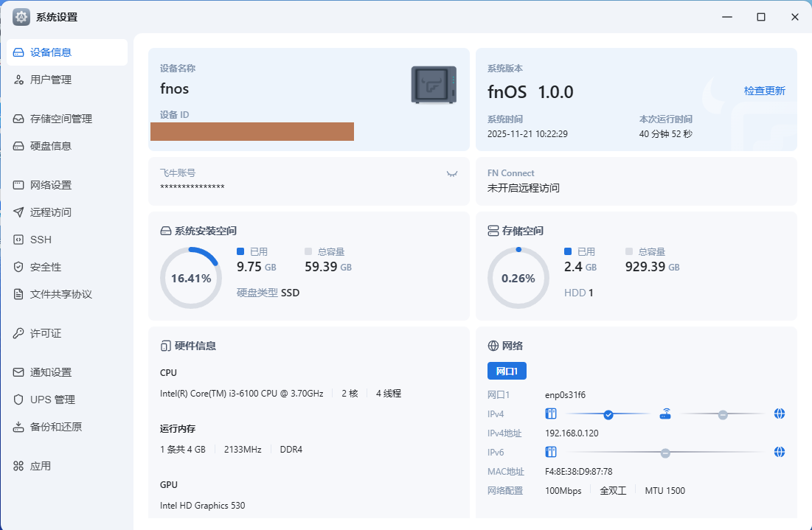Click the globe icon in IPv4 row
The width and height of the screenshot is (812, 530).
tap(780, 414)
